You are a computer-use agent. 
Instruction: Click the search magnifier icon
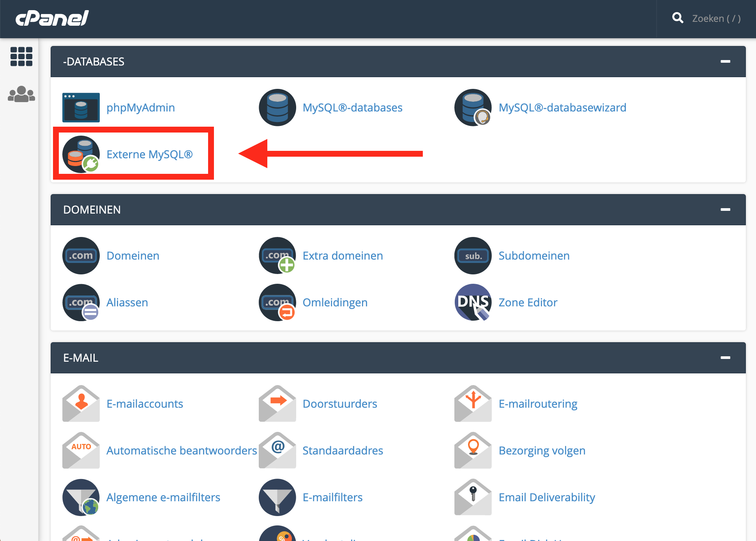(678, 18)
